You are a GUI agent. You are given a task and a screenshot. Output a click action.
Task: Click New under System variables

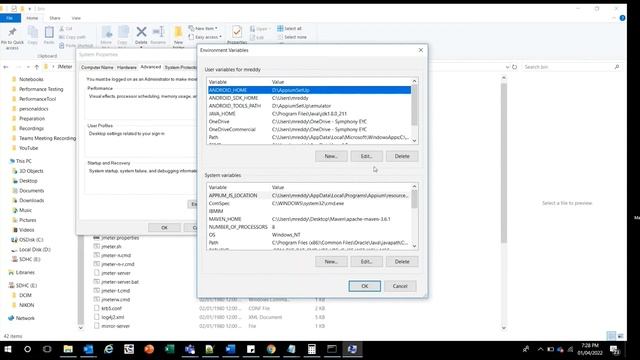(331, 262)
